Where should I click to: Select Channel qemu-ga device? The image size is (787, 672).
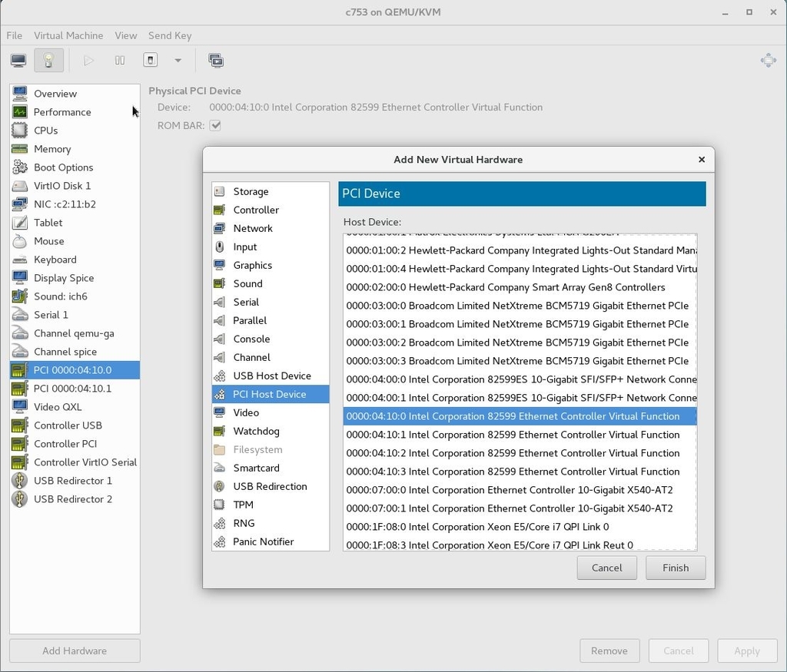coord(75,333)
